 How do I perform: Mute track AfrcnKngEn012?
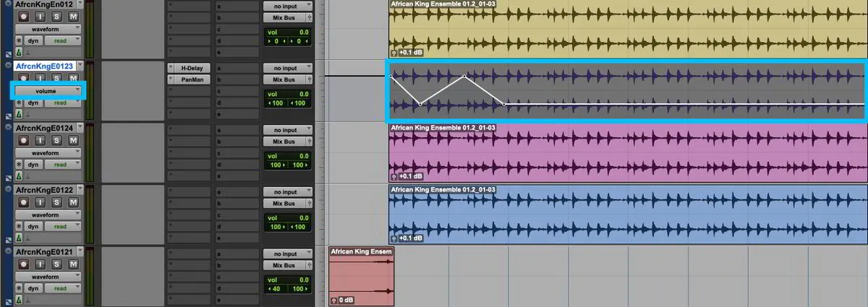74,17
